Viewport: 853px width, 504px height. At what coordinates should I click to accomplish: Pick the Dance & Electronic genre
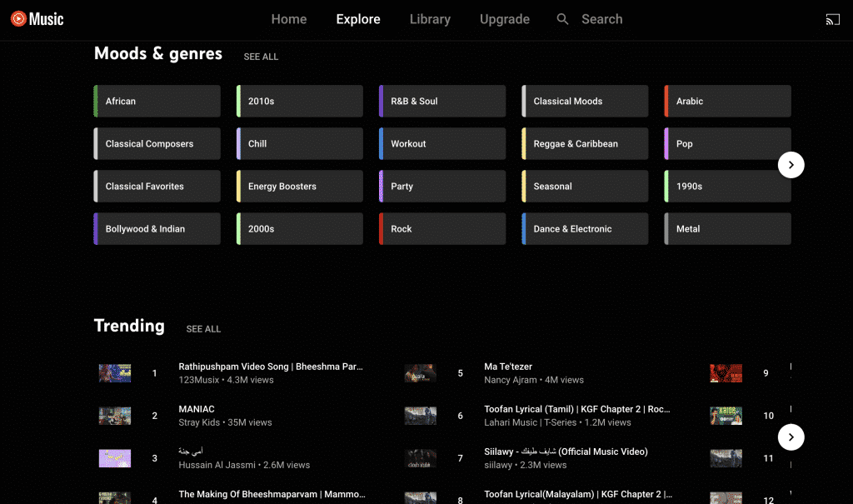click(x=585, y=229)
